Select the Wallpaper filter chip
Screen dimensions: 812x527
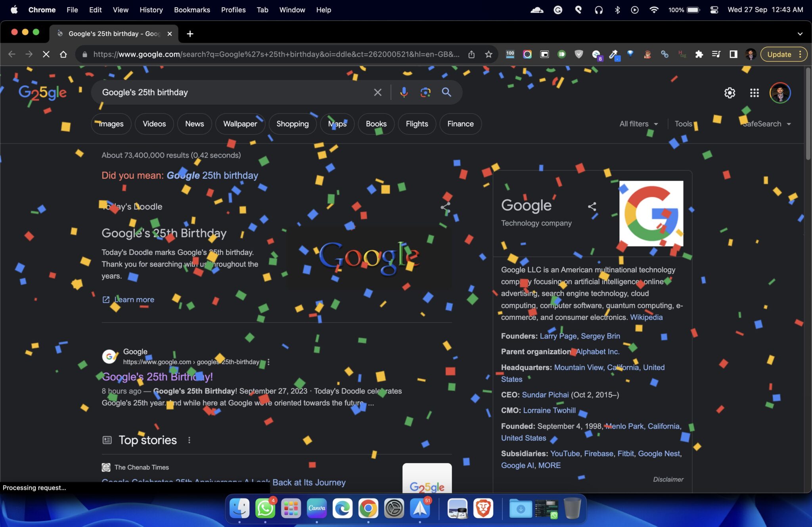(240, 124)
